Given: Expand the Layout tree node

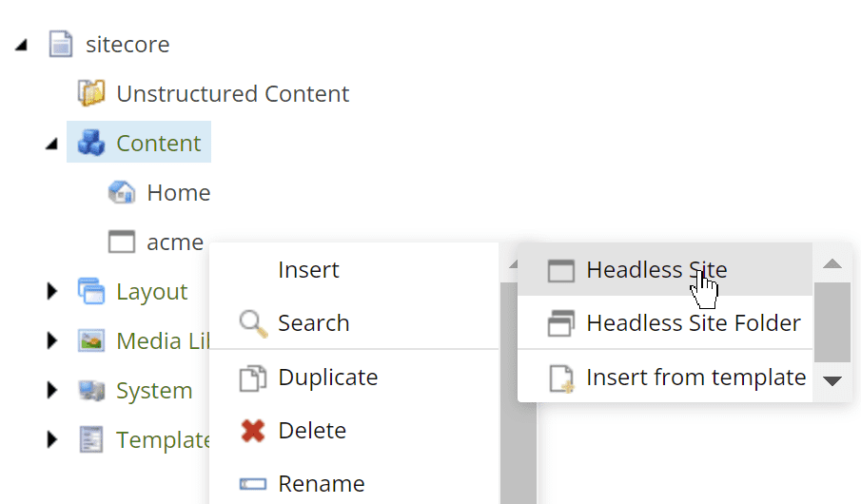Looking at the screenshot, I should pos(52,292).
